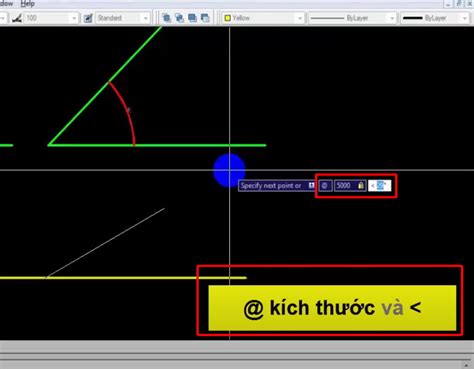474x369 pixels.
Task: Click the first draw order icon
Action: pyautogui.click(x=166, y=18)
